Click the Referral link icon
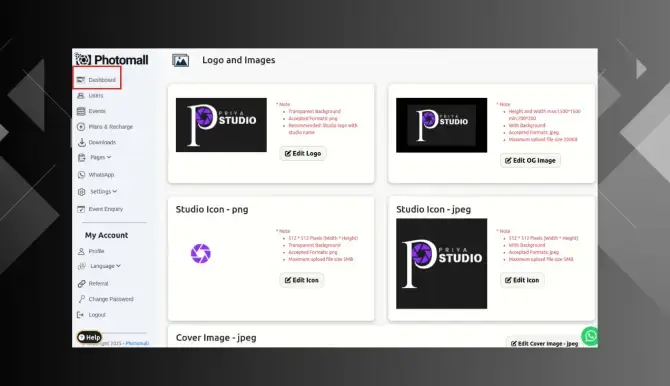This screenshot has height=386, width=670. click(82, 284)
